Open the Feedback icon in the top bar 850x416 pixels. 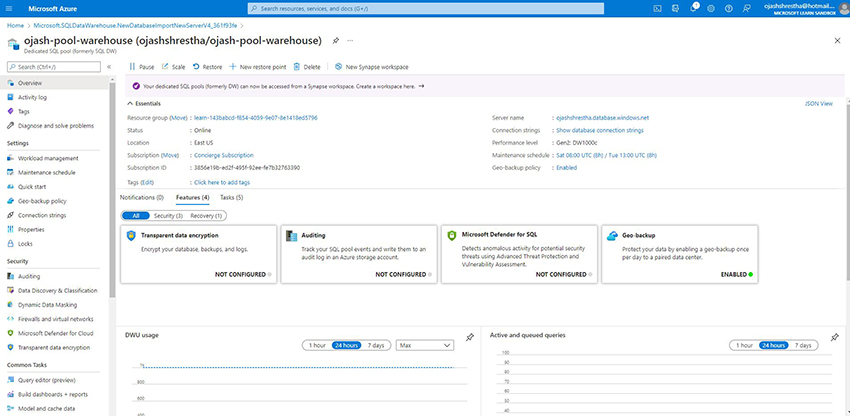(x=746, y=8)
